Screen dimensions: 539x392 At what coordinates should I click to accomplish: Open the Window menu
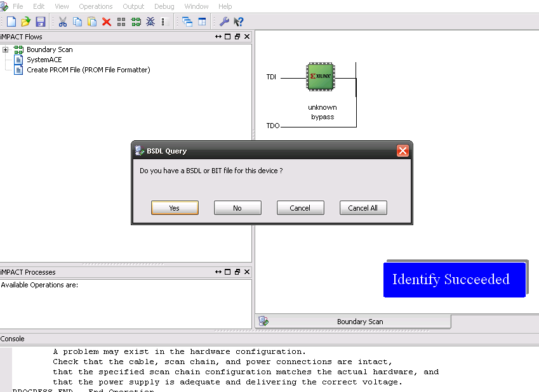coord(196,6)
